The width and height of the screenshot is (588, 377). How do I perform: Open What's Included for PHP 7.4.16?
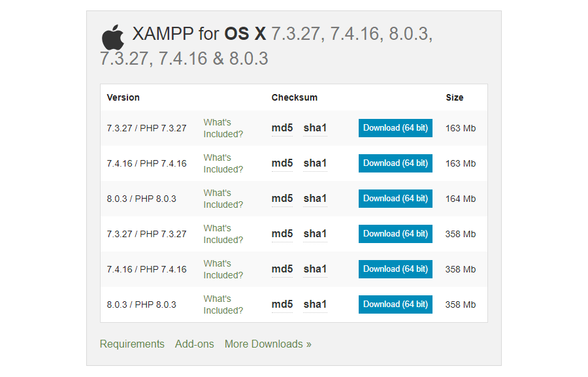click(x=223, y=163)
